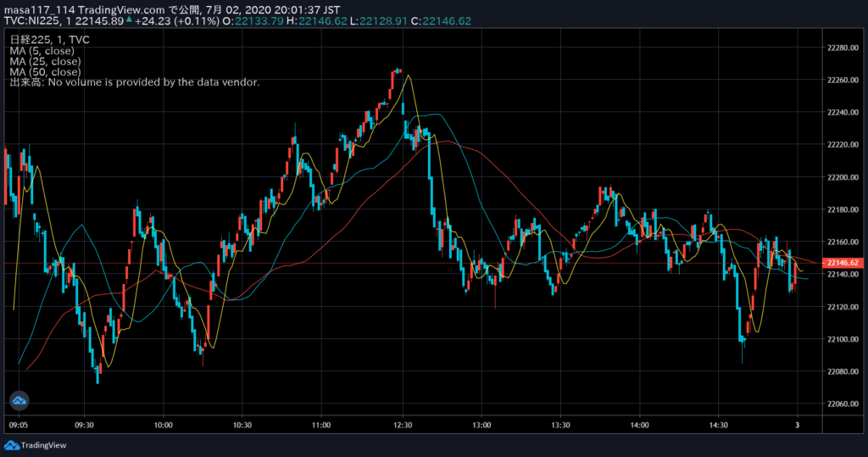This screenshot has height=457, width=868.
Task: Click the +24.23 (+0.11%) change text
Action: click(177, 21)
